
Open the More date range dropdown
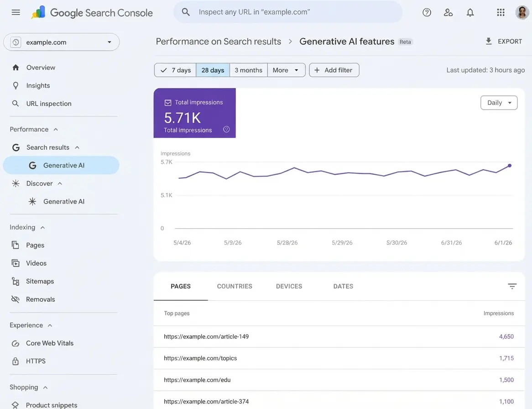(x=286, y=70)
